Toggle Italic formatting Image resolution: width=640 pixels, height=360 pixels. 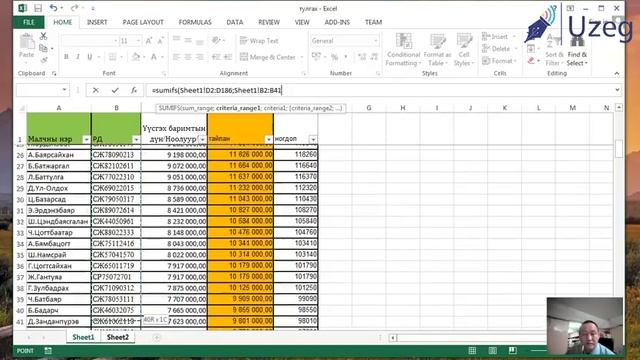tap(78, 57)
